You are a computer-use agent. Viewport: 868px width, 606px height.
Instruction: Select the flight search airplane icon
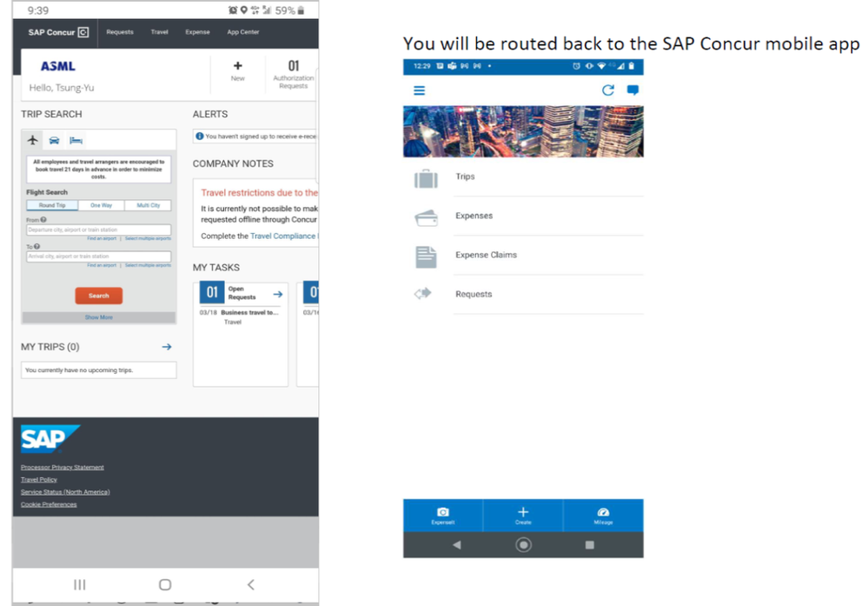tap(33, 140)
